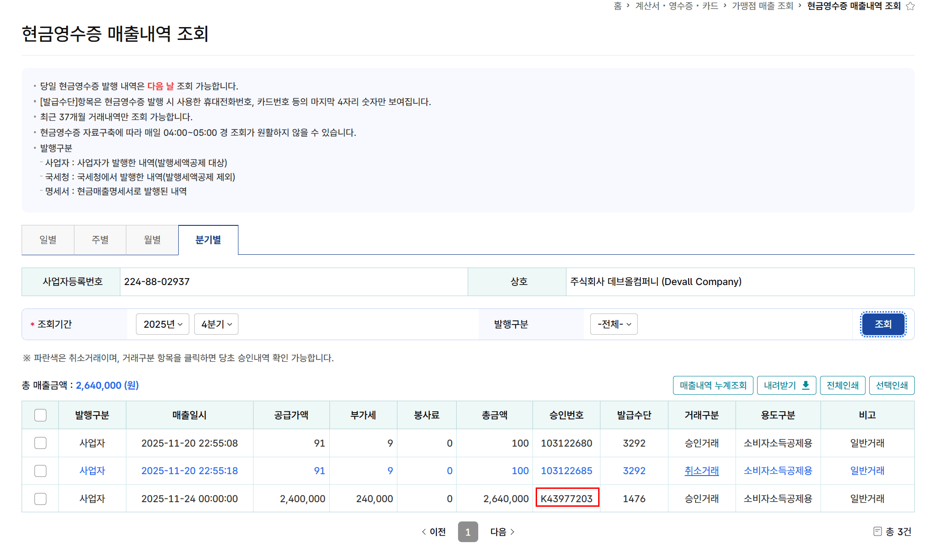The width and height of the screenshot is (928, 560).
Task: Switch to the 월별 tab
Action: [x=152, y=240]
